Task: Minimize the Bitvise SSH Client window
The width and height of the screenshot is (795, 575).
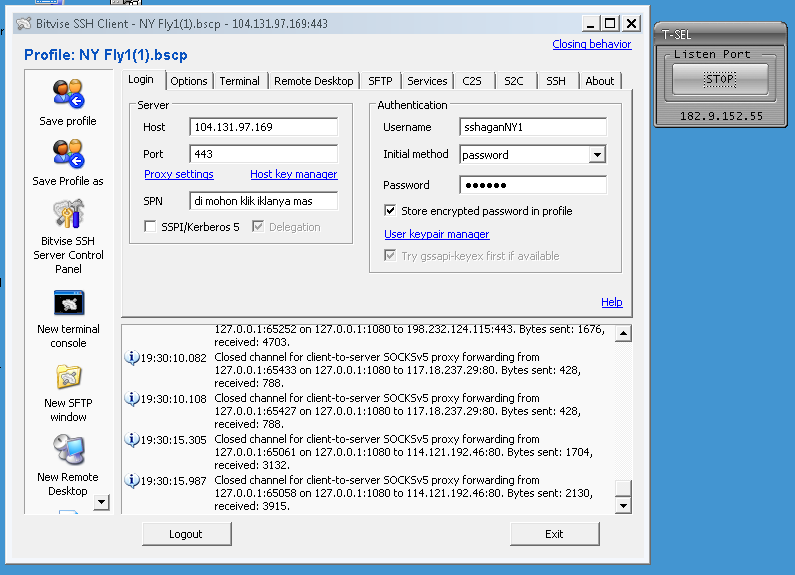Action: [x=590, y=24]
